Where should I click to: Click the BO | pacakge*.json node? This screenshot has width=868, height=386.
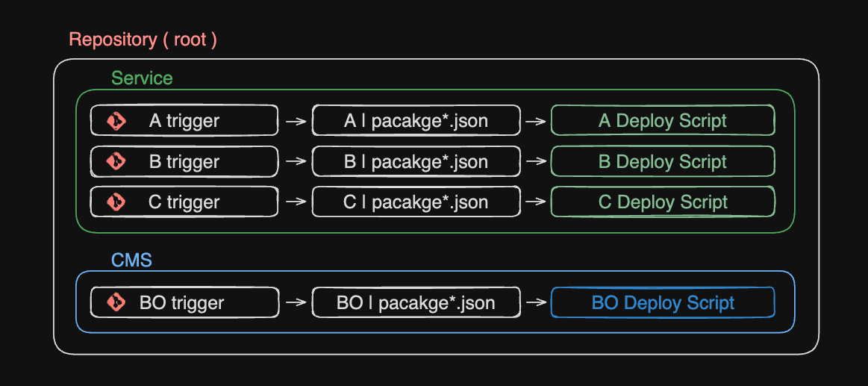[x=416, y=302]
